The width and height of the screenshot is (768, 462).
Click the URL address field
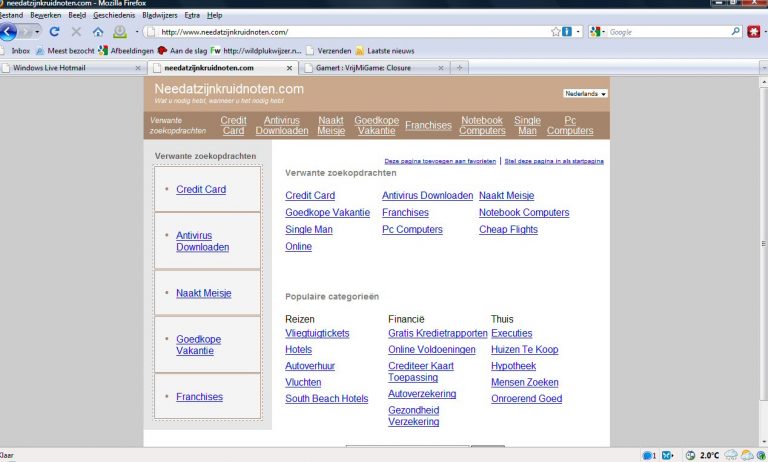(353, 32)
